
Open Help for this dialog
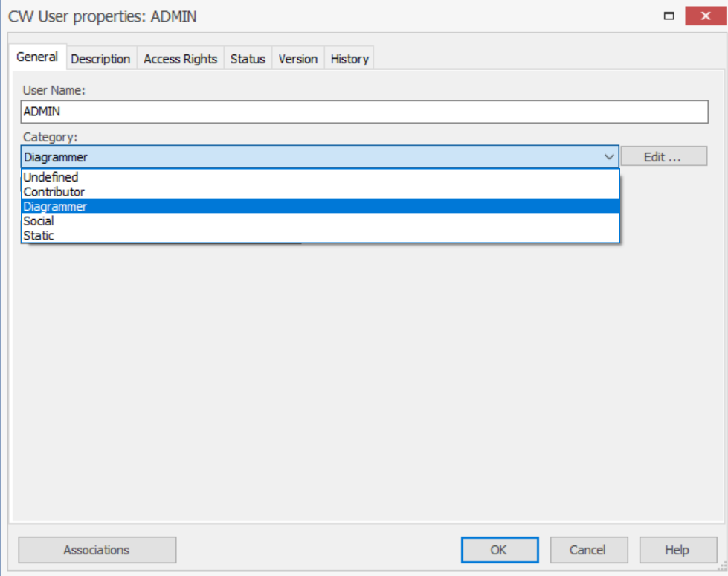point(677,550)
